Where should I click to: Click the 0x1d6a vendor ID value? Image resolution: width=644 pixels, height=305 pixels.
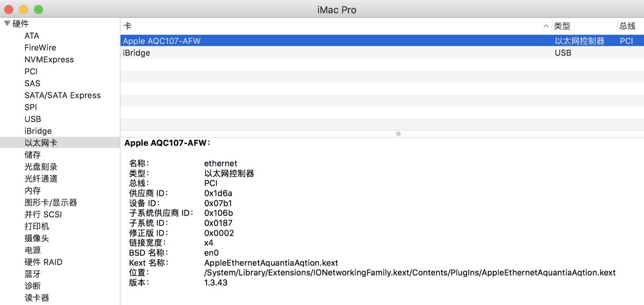(218, 193)
